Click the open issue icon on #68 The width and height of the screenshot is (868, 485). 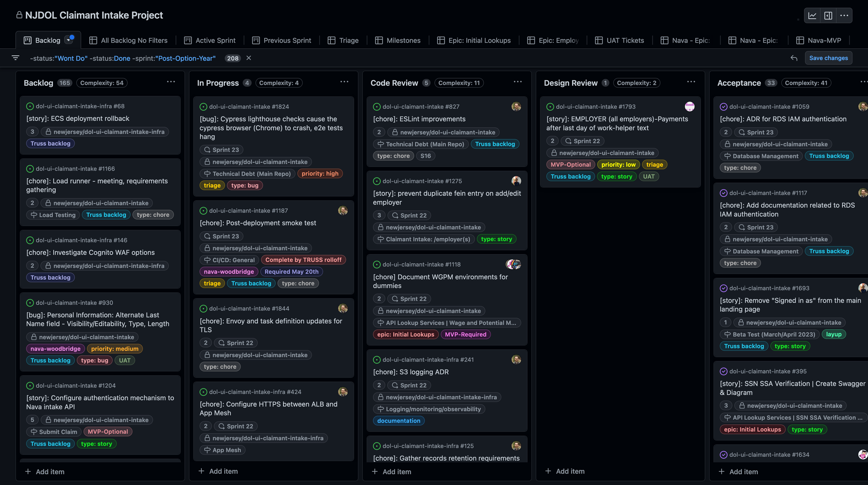30,106
